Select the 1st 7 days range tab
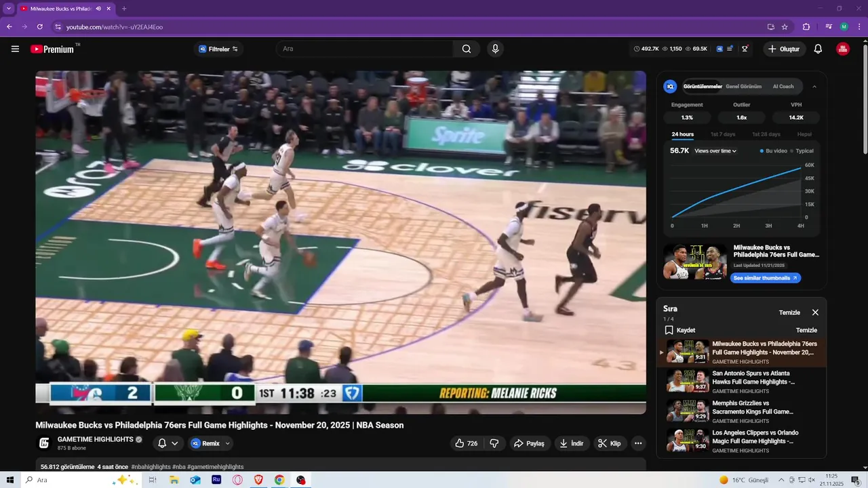Image resolution: width=868 pixels, height=488 pixels. (x=723, y=134)
